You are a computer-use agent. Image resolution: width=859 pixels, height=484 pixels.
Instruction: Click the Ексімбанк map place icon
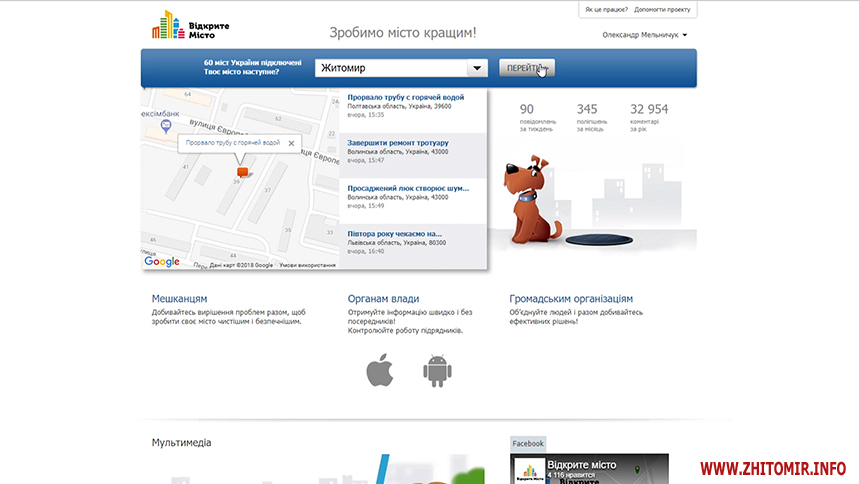146,113
